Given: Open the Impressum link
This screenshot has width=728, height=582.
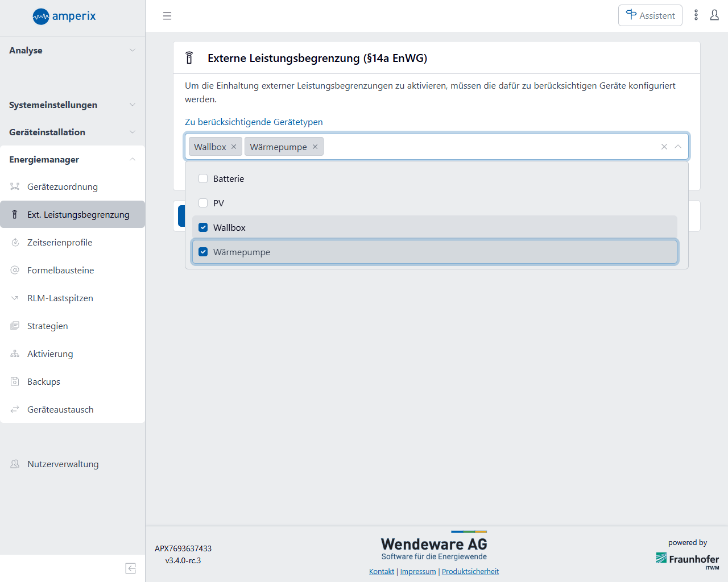Looking at the screenshot, I should point(418,572).
